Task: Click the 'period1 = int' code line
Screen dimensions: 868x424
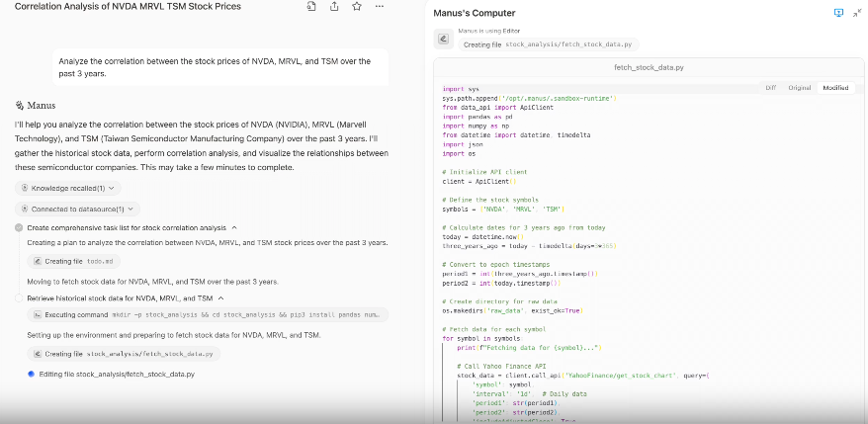Action: [520, 274]
